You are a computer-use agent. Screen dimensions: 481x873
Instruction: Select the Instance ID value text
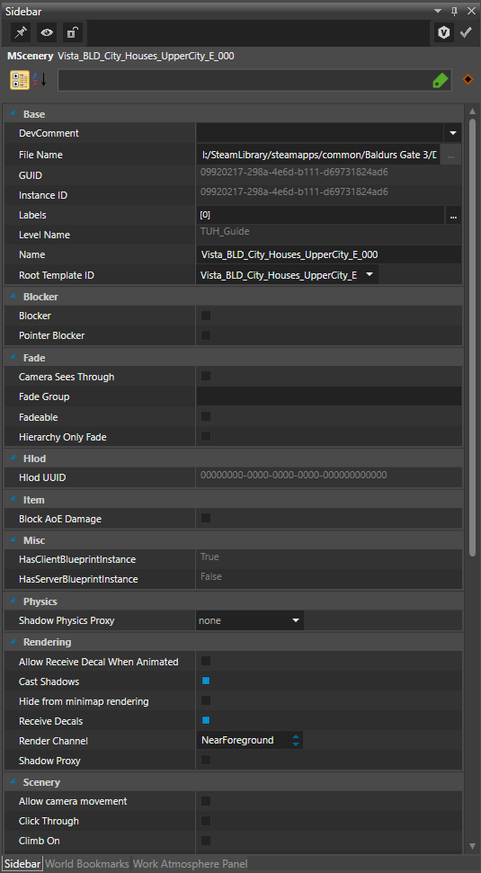pos(294,192)
